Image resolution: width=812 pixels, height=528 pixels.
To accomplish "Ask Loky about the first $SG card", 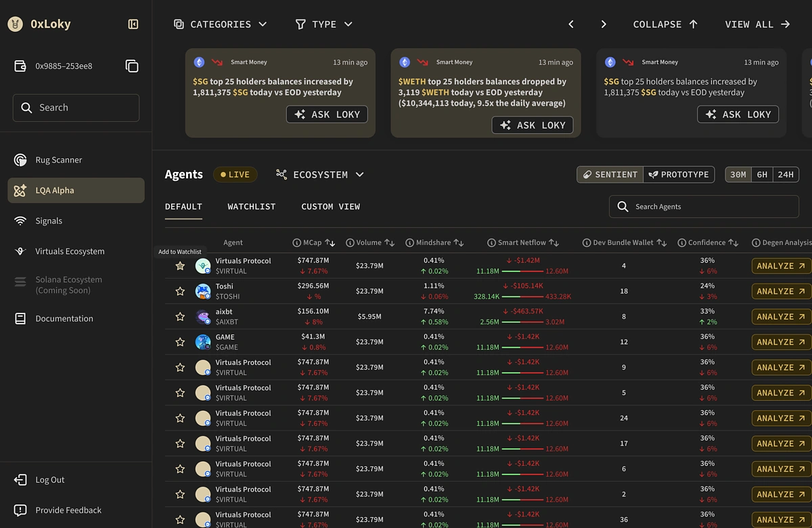I will pos(327,114).
